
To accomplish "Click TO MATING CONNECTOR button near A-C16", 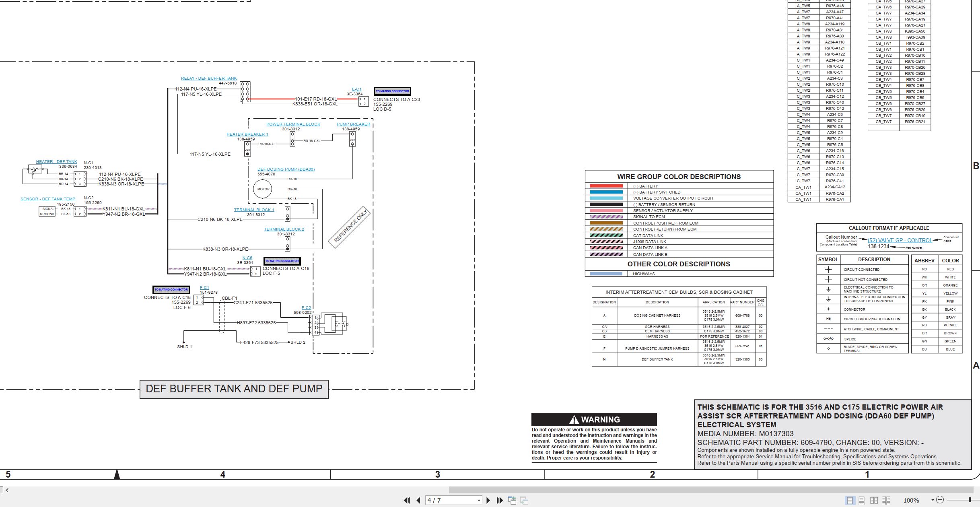I will click(x=282, y=261).
